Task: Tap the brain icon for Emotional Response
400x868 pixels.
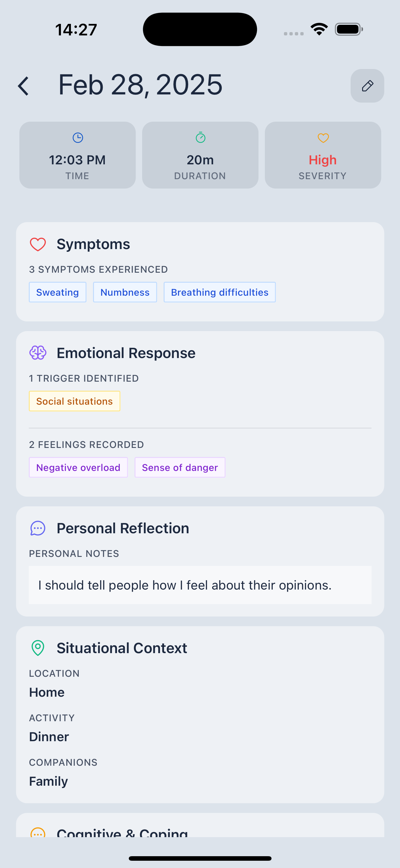Action: click(38, 353)
